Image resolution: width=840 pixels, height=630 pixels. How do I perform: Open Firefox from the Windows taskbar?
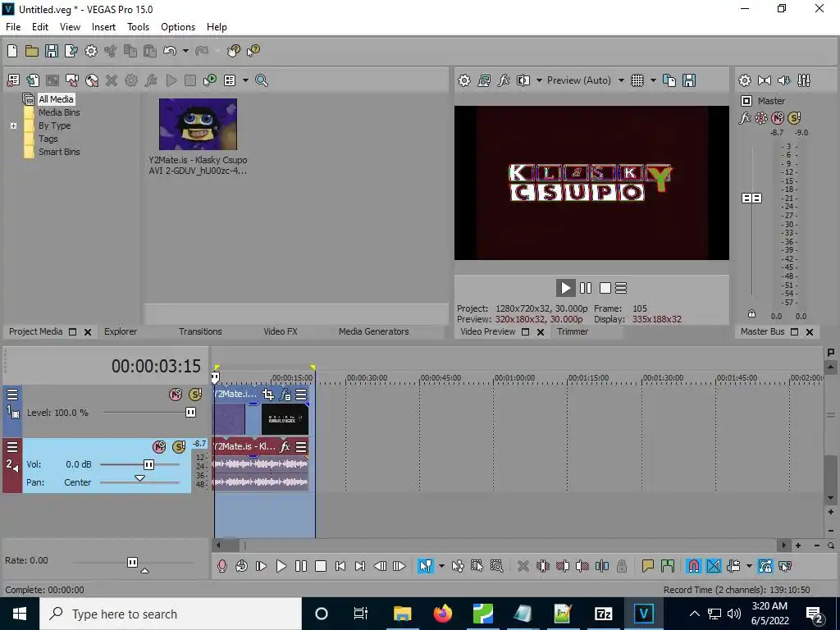point(443,614)
